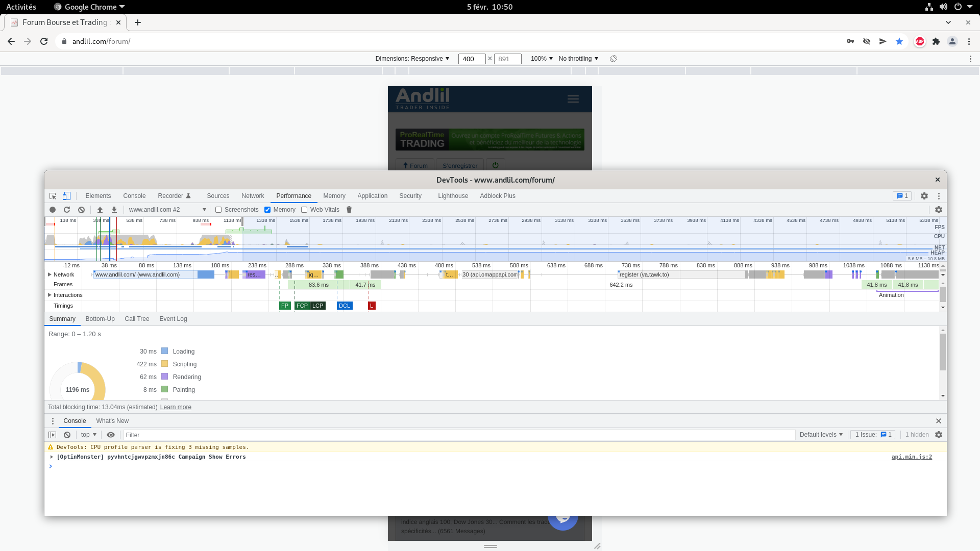The width and height of the screenshot is (980, 551).
Task: Toggle the device toolbar icon
Action: tap(66, 196)
